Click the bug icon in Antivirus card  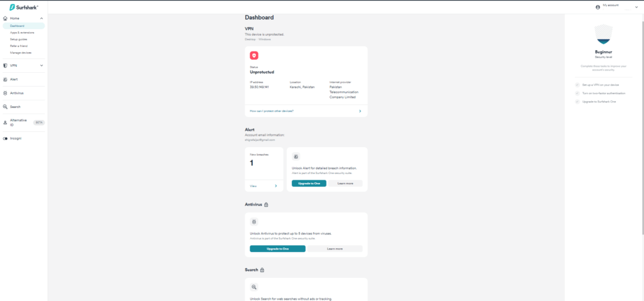click(254, 222)
